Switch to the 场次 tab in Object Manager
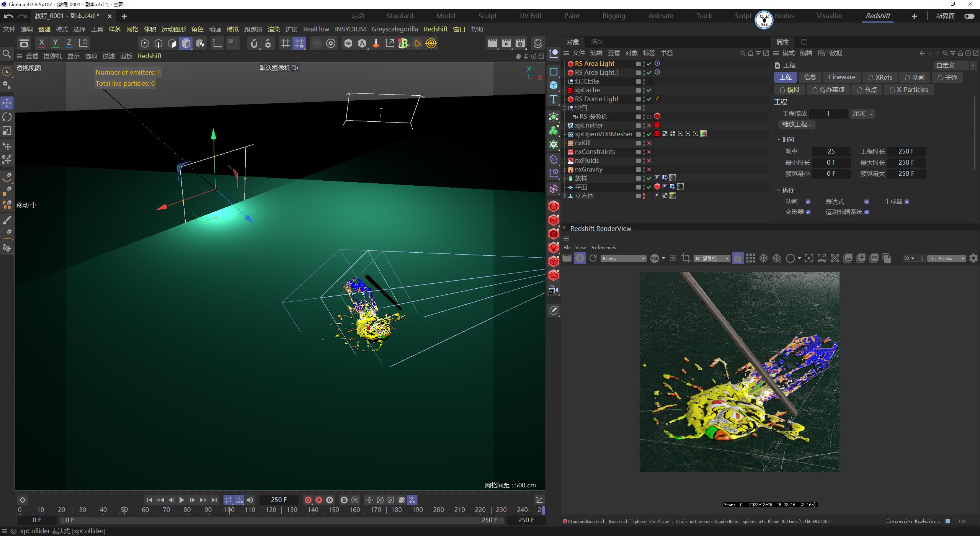This screenshot has height=536, width=980. [596, 42]
